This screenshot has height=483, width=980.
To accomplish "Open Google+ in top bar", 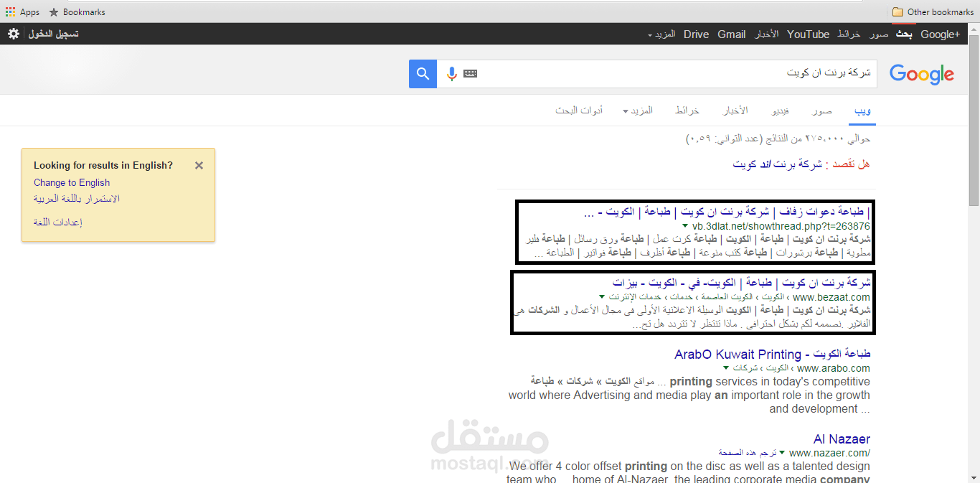I will (940, 34).
